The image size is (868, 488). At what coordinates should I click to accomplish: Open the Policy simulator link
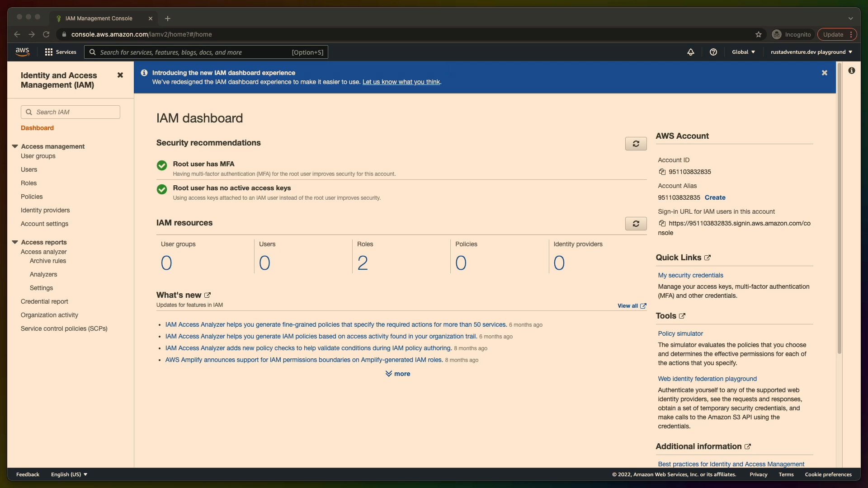click(x=680, y=333)
